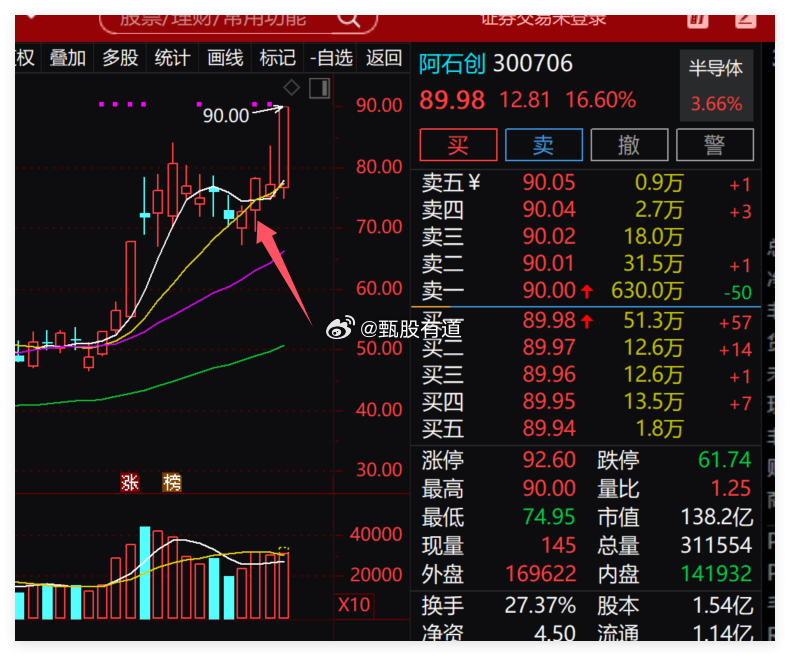The height and width of the screenshot is (656, 790).
Task: Click the 最高 value 90.00
Action: (549, 488)
